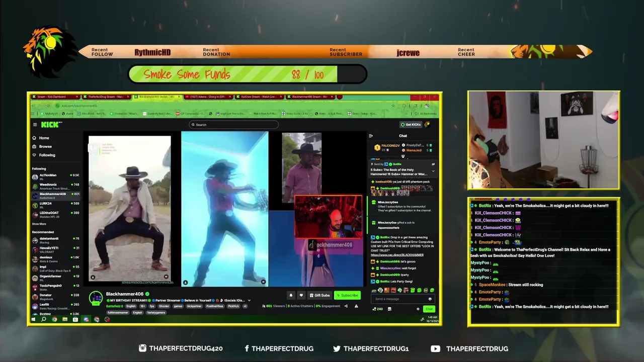Expand Show More under Following
The image size is (644, 362).
(39, 224)
